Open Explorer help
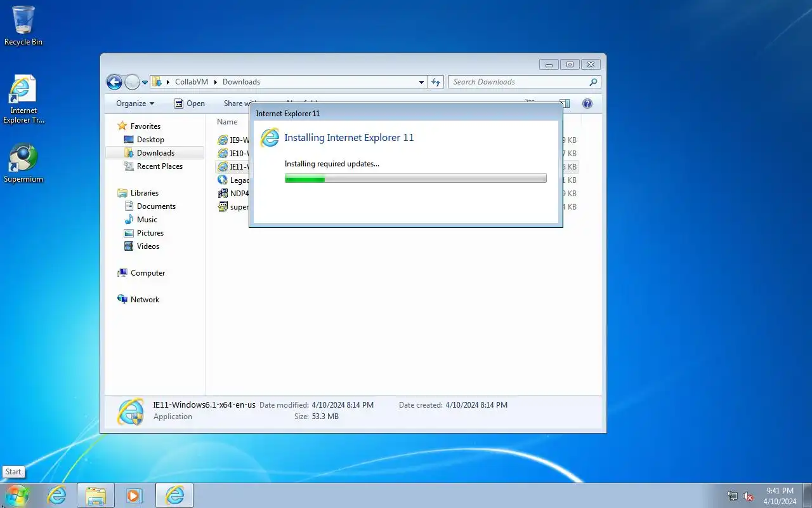 coord(587,104)
